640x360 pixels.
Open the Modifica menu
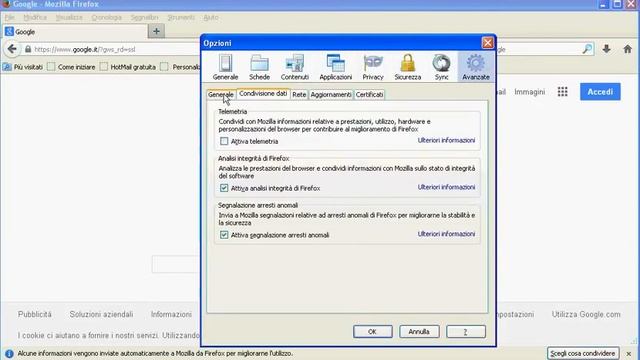click(x=35, y=18)
